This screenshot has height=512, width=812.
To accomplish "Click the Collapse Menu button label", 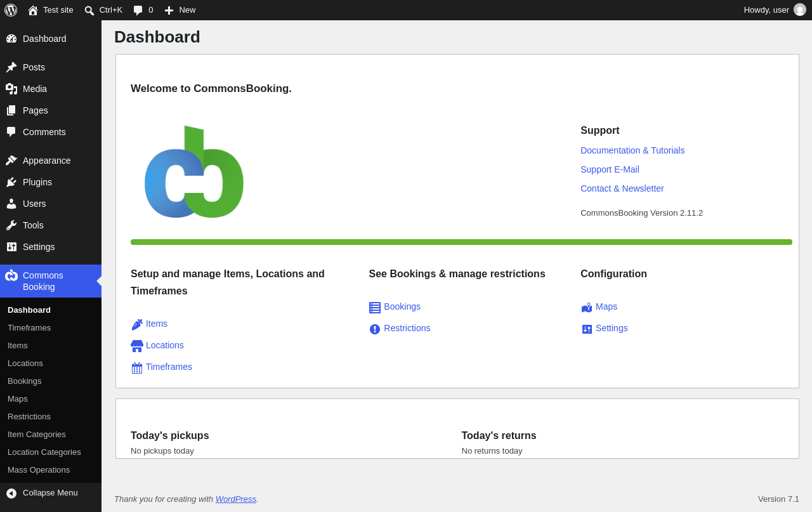I will coord(50,493).
